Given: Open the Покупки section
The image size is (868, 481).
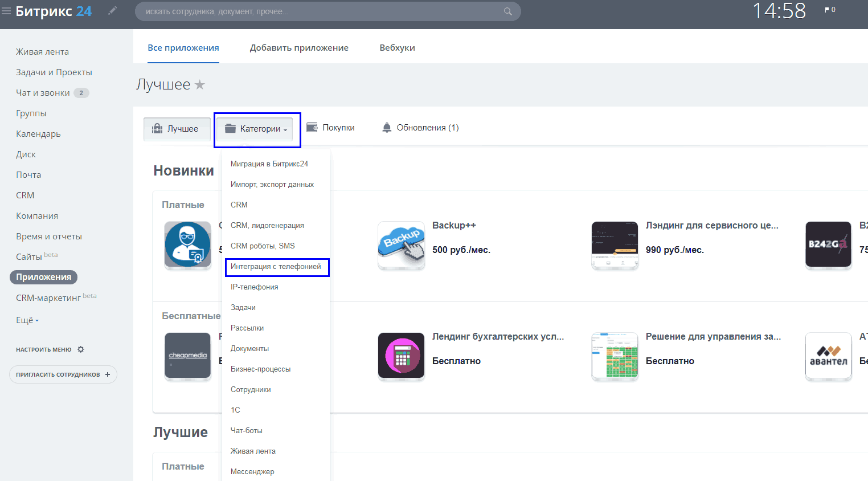Looking at the screenshot, I should tap(330, 128).
